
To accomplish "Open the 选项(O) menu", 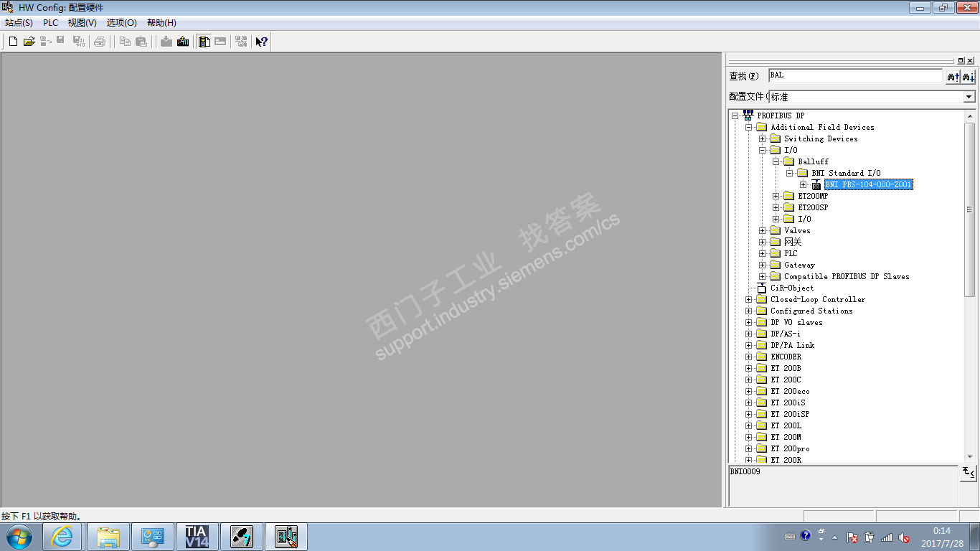I will (122, 23).
